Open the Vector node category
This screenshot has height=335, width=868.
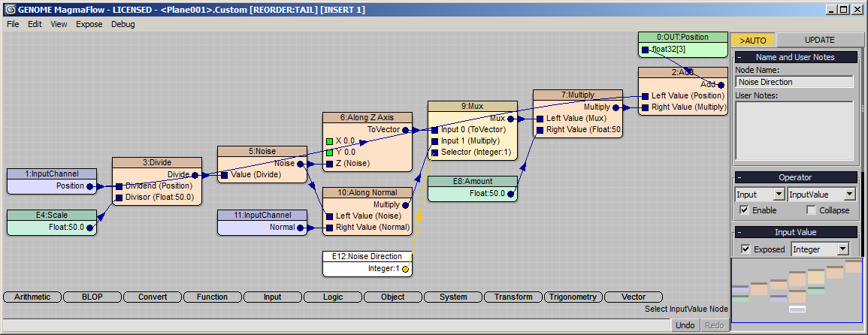634,297
